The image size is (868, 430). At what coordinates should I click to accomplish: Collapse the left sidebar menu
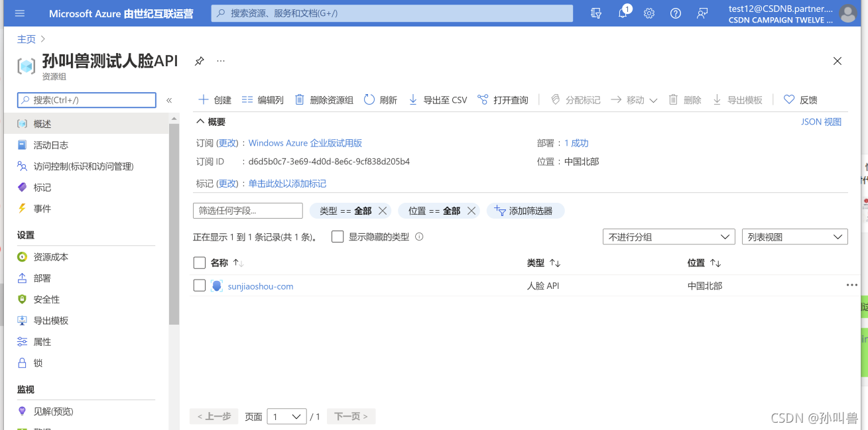pyautogui.click(x=169, y=100)
